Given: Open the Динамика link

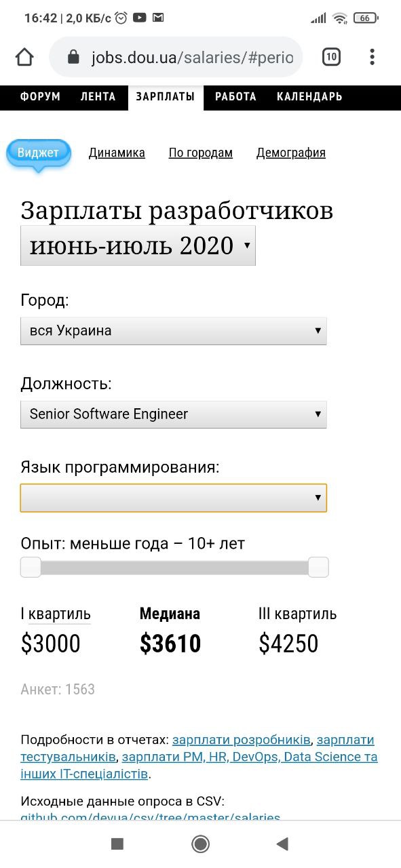Looking at the screenshot, I should point(117,153).
